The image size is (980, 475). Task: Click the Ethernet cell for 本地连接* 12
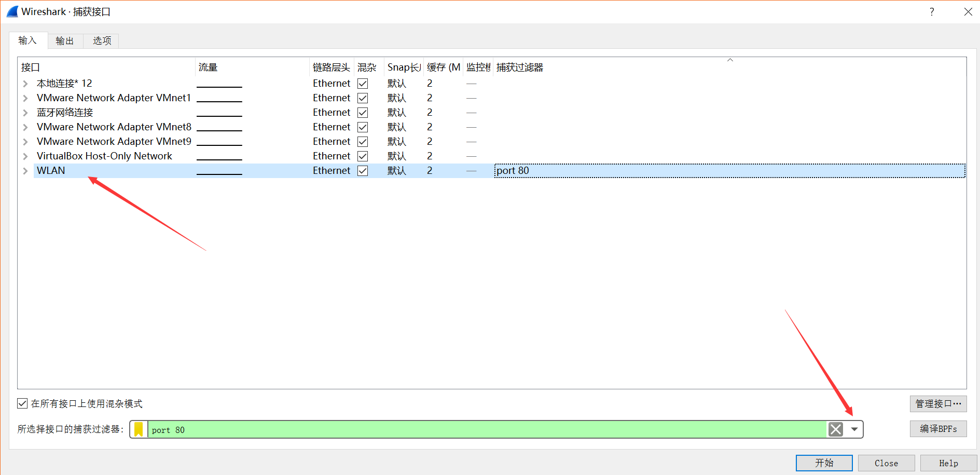click(332, 84)
